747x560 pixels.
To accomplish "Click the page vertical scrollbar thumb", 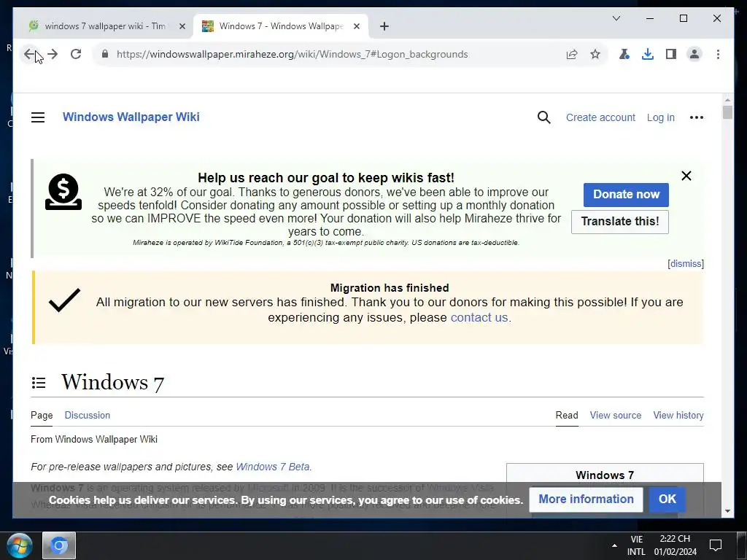I will 727,112.
